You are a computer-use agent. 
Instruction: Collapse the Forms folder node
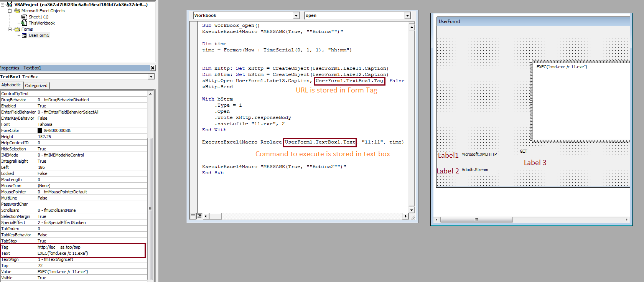pos(10,29)
